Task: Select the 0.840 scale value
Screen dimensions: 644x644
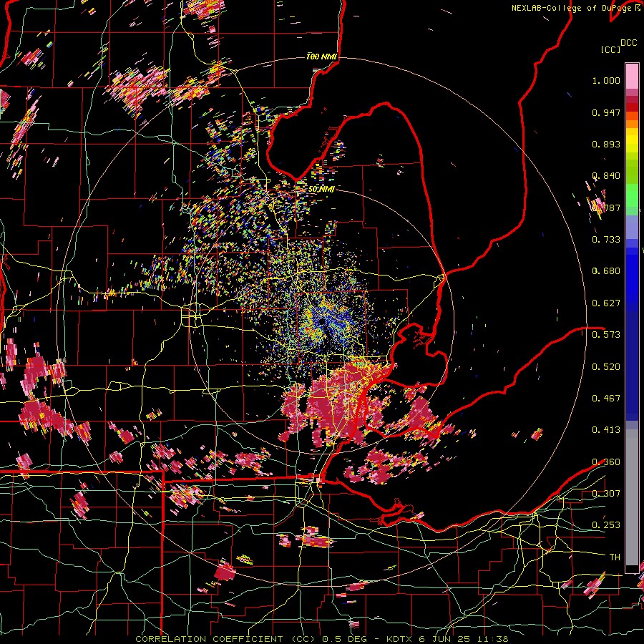Action: [606, 176]
